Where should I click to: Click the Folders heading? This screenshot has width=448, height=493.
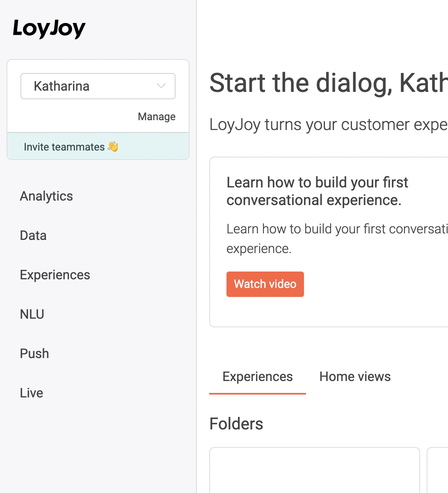pyautogui.click(x=236, y=424)
